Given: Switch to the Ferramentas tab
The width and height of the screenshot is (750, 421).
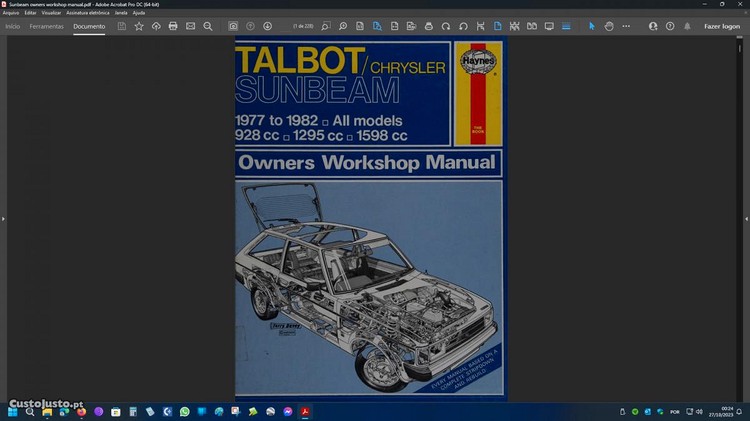Looking at the screenshot, I should point(46,26).
